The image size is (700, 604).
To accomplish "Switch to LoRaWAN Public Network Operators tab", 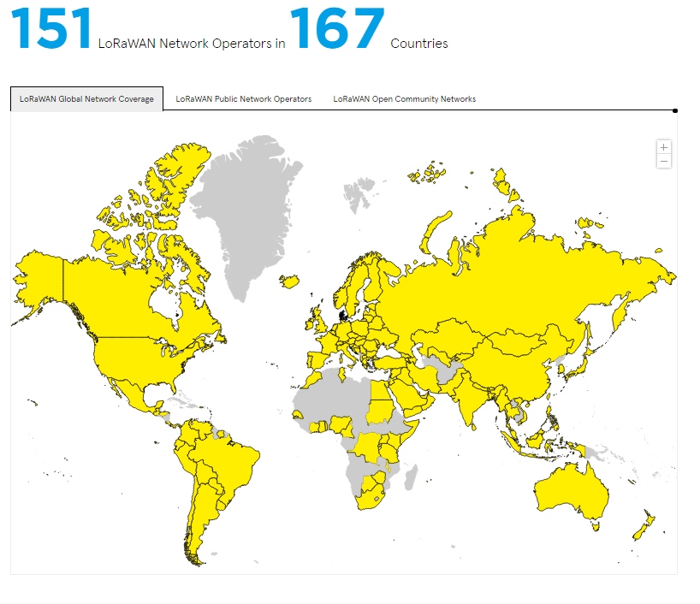I will 243,98.
